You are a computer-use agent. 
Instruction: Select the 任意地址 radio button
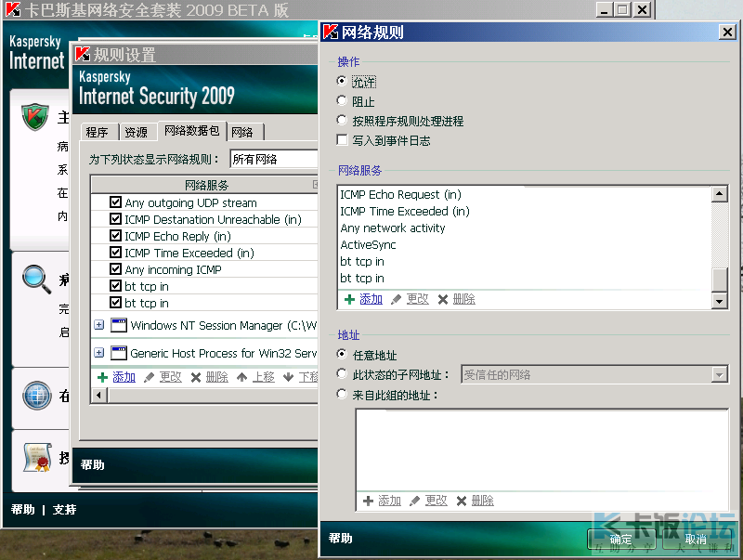[x=342, y=354]
